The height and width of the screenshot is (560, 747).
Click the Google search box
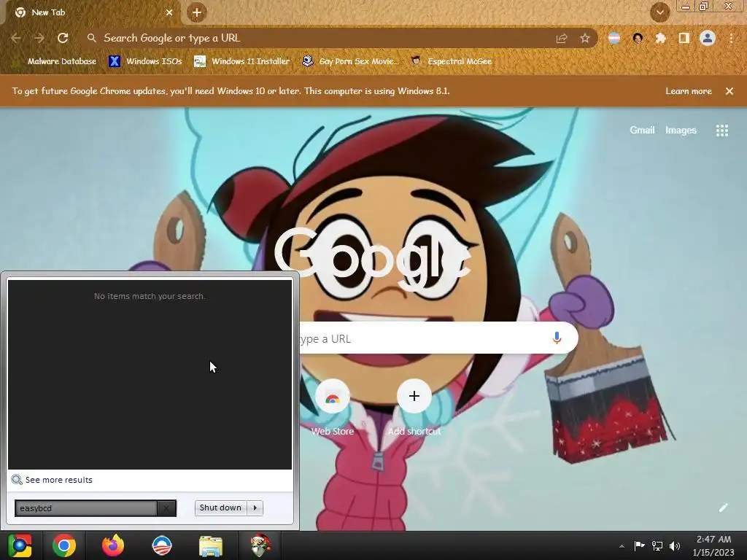(438, 338)
